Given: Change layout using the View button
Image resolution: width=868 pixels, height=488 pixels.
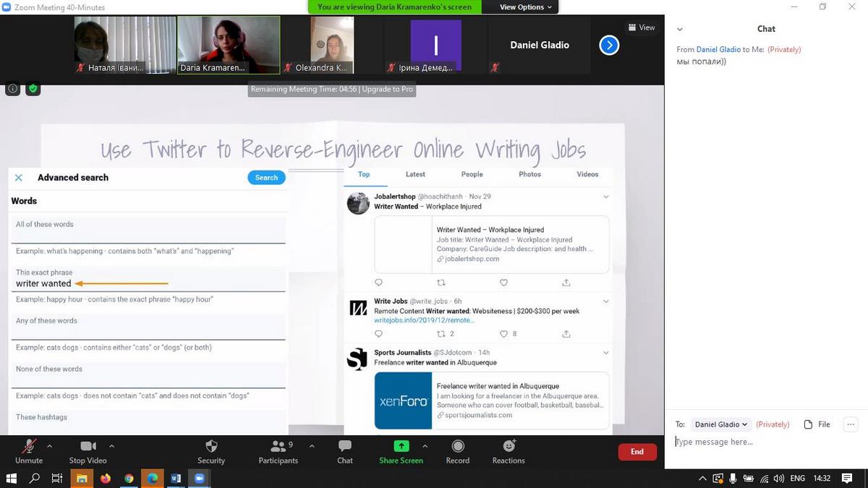Looking at the screenshot, I should (642, 27).
